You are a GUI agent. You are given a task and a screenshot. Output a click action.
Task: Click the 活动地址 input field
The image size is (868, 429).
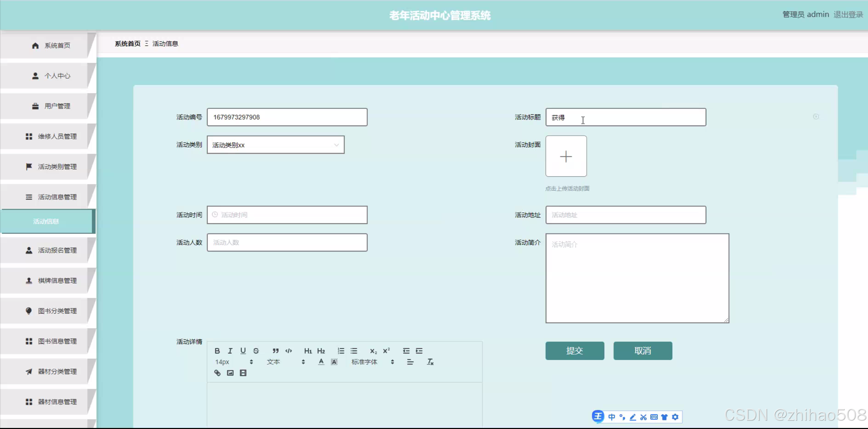625,215
